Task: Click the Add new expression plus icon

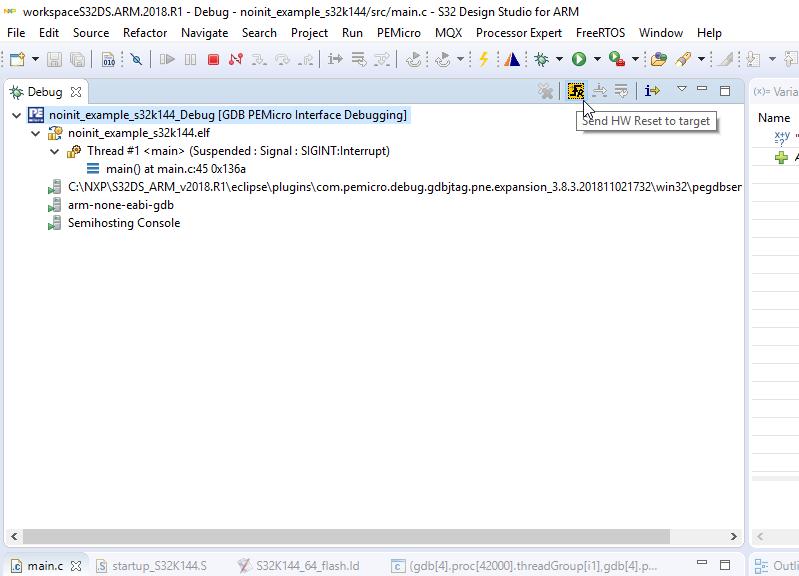Action: click(781, 158)
